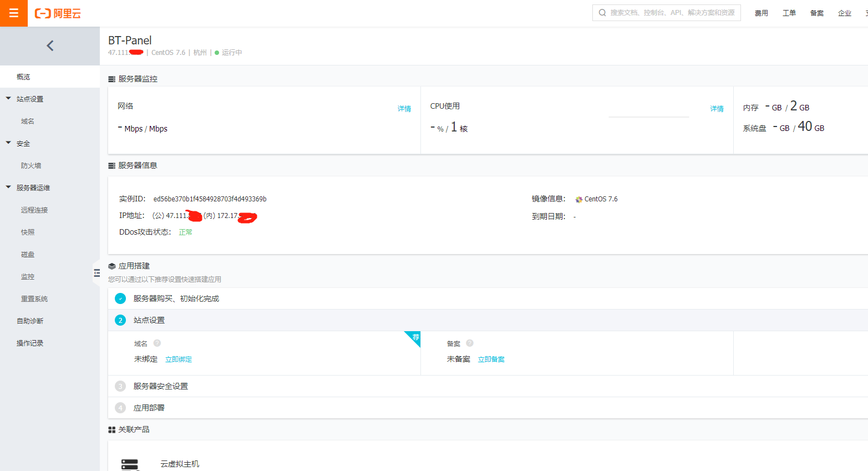Select 概览 in the sidebar
Viewport: 868px width, 471px height.
[x=50, y=77]
